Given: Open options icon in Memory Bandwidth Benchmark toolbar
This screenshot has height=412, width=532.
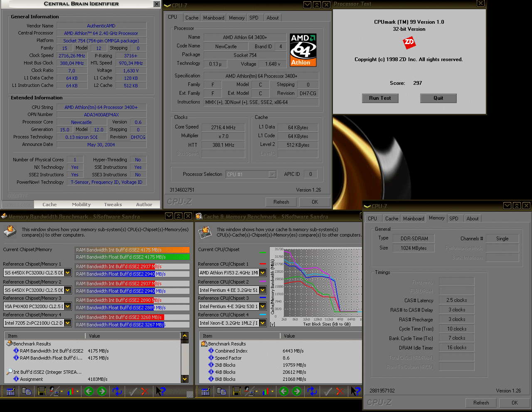Looking at the screenshot, I should 11,391.
